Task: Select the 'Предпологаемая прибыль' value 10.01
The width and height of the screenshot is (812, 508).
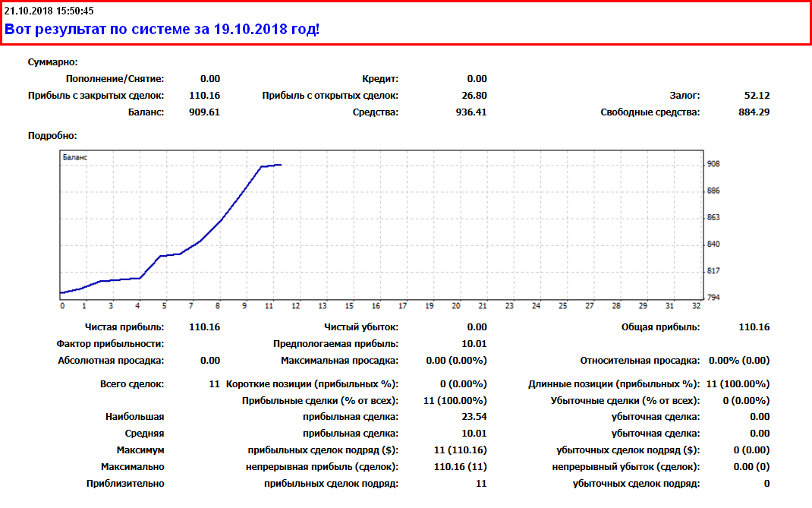Action: pos(474,344)
